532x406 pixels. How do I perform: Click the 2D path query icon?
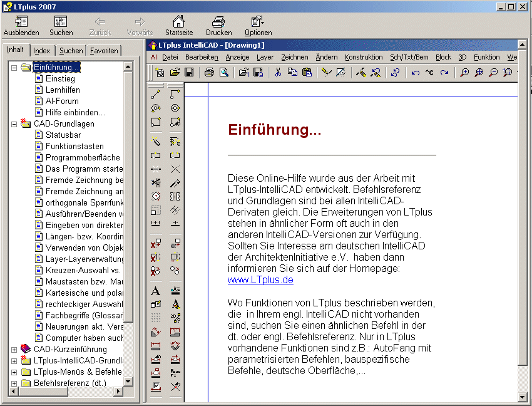click(175, 318)
